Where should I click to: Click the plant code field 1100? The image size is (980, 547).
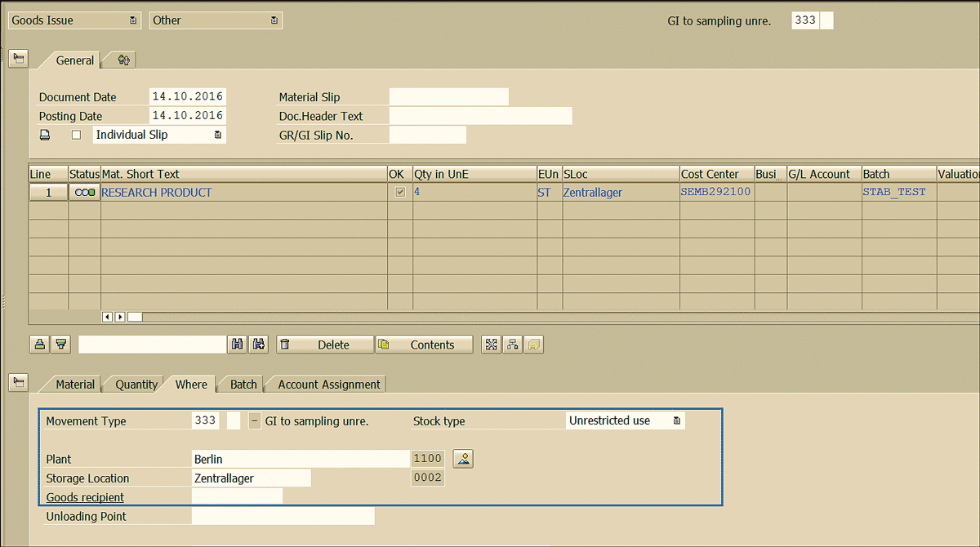coord(428,459)
